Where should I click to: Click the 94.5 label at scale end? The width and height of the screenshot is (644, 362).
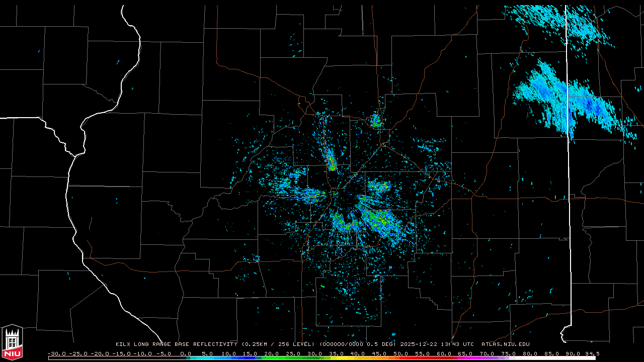pos(591,353)
